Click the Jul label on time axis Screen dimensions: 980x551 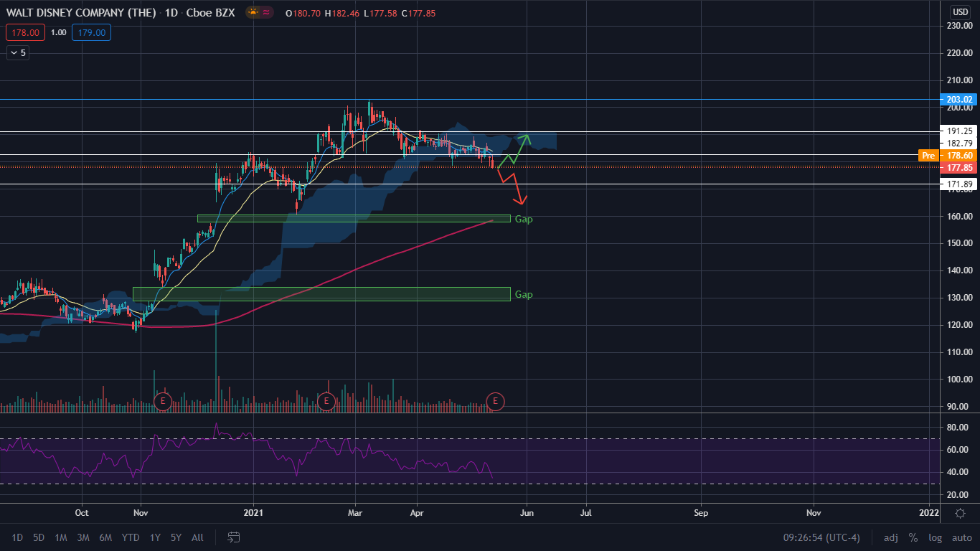(586, 512)
